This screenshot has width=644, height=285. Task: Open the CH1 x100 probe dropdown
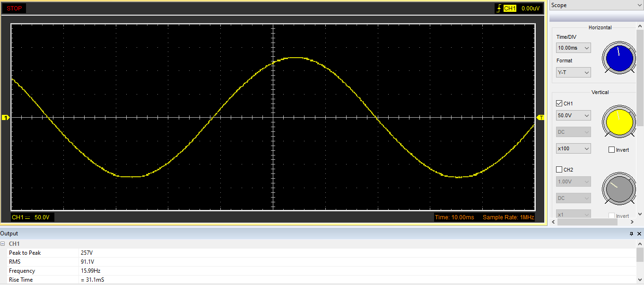pyautogui.click(x=574, y=148)
